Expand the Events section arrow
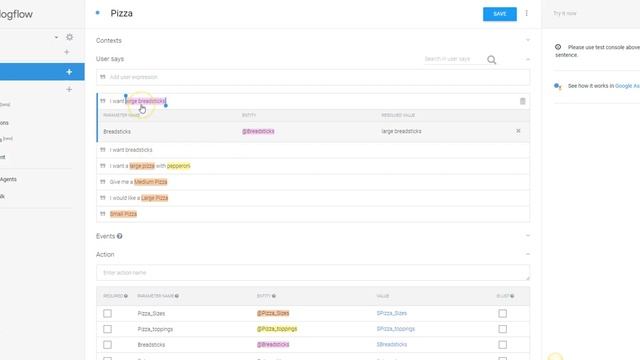The image size is (640, 360). click(527, 236)
